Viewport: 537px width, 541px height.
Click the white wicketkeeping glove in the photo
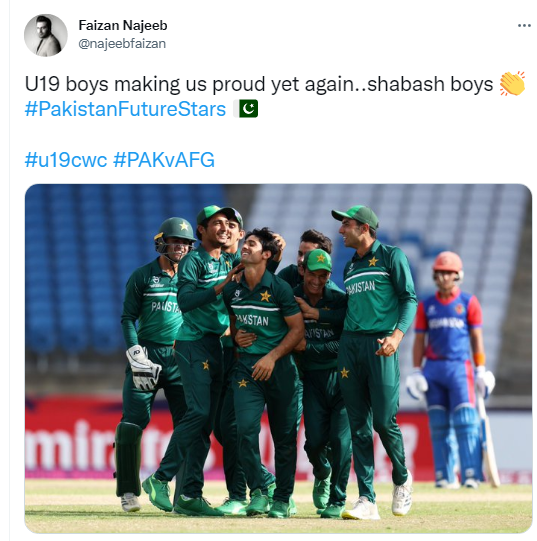point(143,367)
